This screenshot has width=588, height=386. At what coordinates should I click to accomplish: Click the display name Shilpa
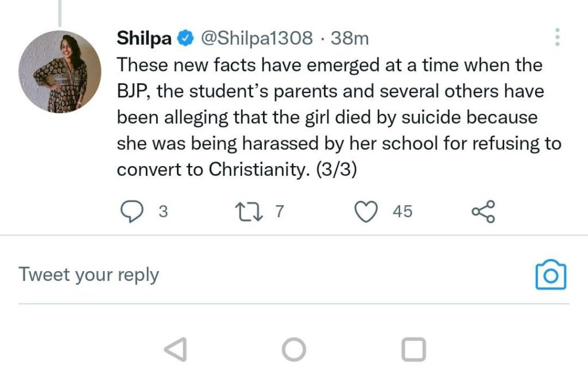tap(144, 38)
